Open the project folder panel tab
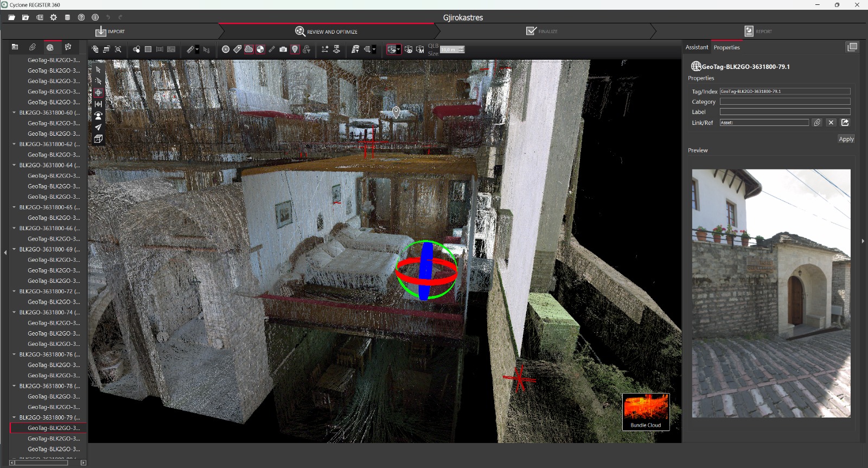868x468 pixels. pos(15,47)
